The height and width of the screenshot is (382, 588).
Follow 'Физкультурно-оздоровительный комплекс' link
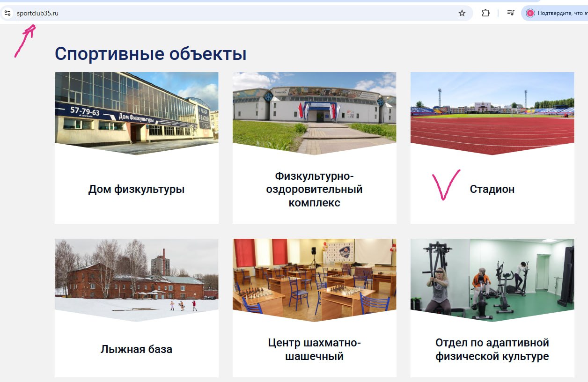[314, 189]
